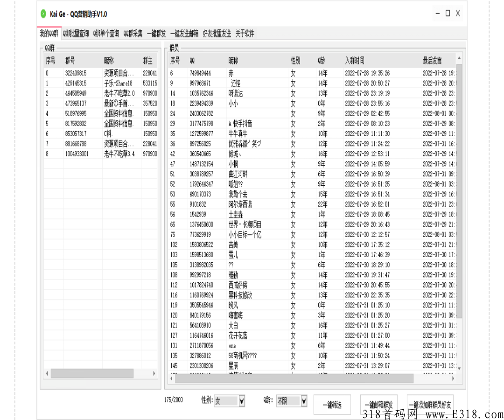This screenshot has height=420, width=504.
Task: Open the QQ绑单个查询 tab
Action: pyautogui.click(x=106, y=34)
